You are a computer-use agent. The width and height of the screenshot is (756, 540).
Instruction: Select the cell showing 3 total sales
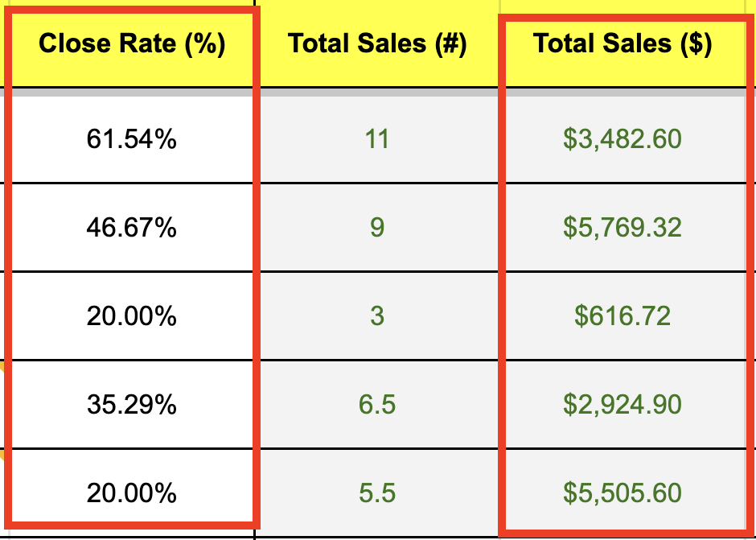click(x=377, y=316)
